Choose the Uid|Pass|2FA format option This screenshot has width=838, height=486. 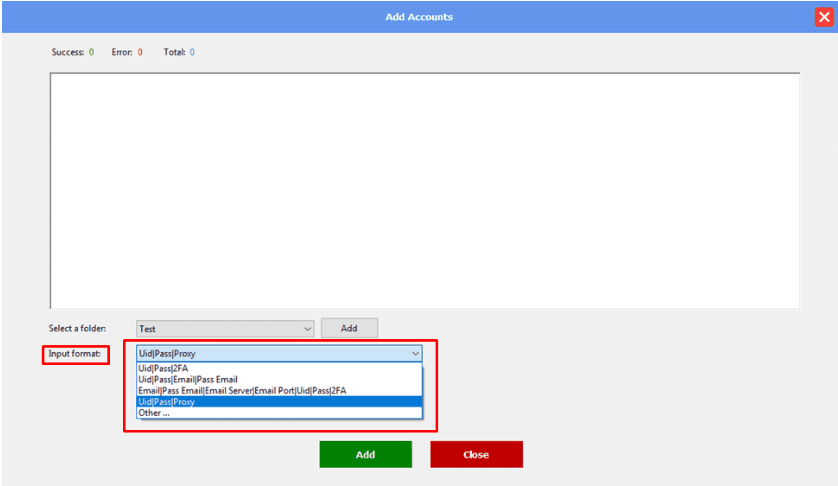click(x=280, y=368)
